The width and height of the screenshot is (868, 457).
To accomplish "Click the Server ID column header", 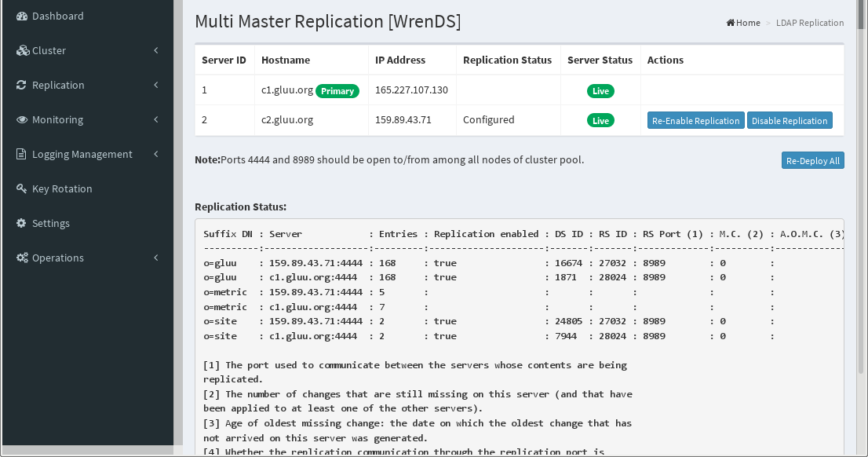I will (224, 60).
